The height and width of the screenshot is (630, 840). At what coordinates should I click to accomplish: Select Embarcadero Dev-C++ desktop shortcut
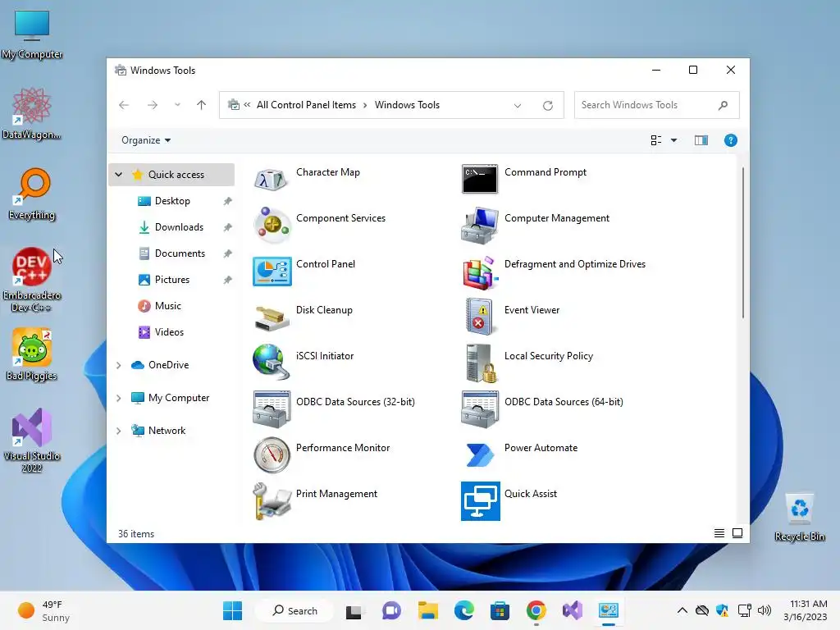point(32,280)
